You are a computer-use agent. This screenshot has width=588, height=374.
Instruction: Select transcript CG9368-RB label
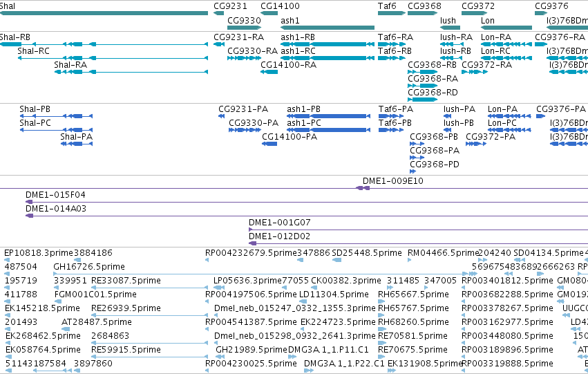pos(432,65)
